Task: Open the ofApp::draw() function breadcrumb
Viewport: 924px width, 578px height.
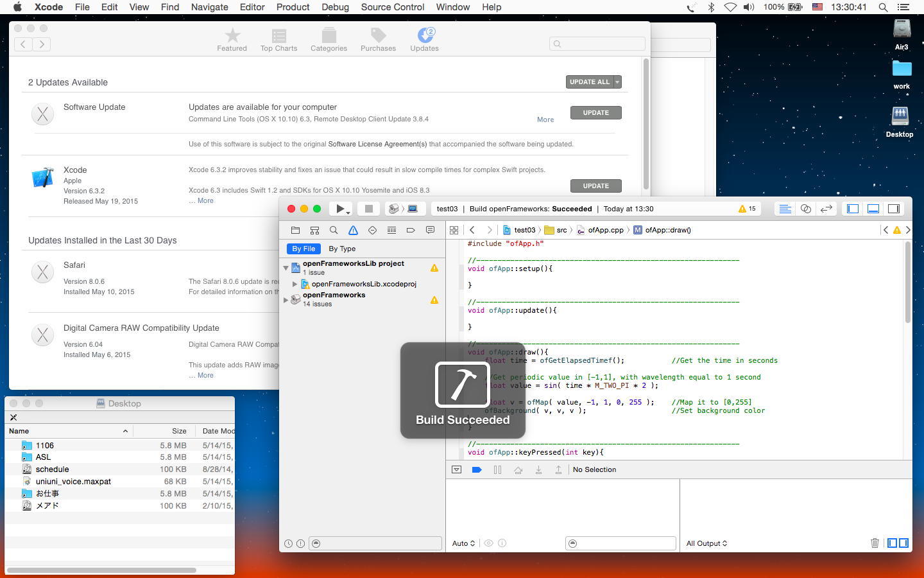Action: point(662,230)
